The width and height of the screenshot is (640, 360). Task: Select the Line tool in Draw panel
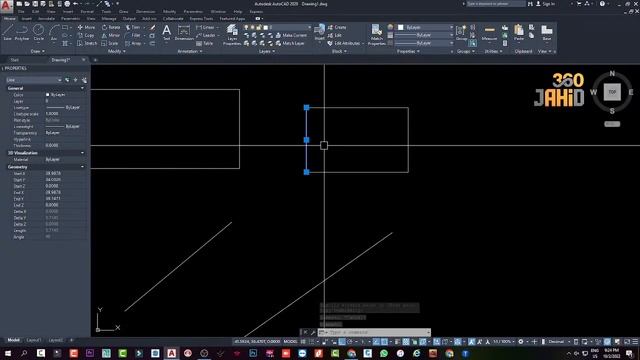click(7, 32)
